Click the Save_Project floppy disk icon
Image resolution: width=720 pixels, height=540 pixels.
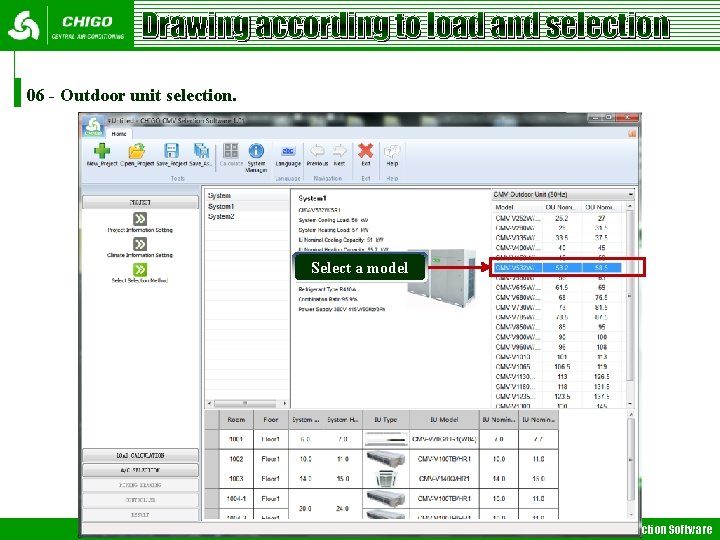click(x=171, y=151)
